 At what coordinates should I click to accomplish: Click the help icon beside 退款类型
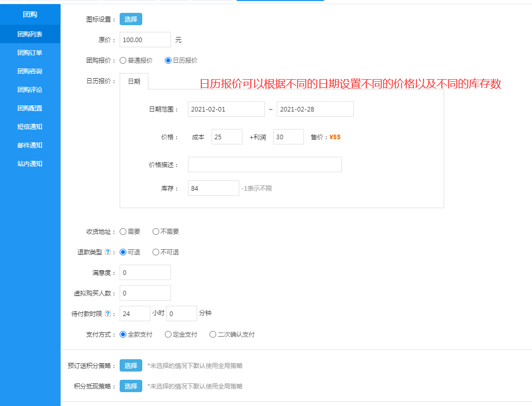pos(107,252)
